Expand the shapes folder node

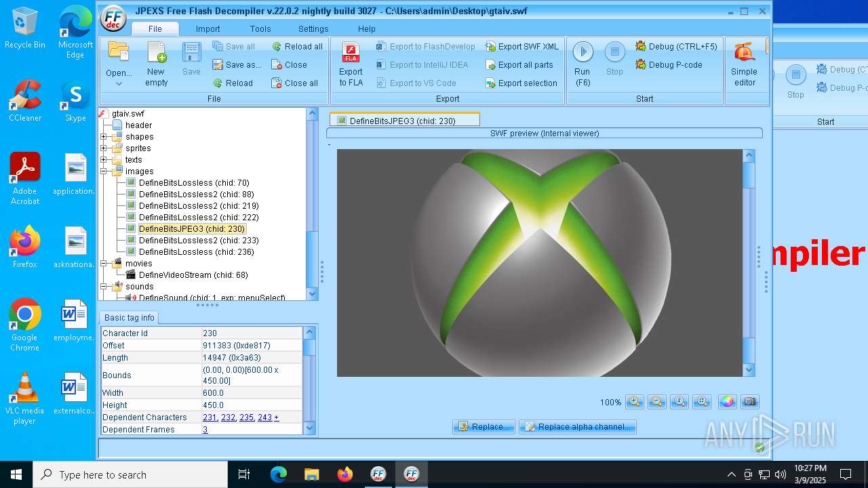[x=104, y=137]
